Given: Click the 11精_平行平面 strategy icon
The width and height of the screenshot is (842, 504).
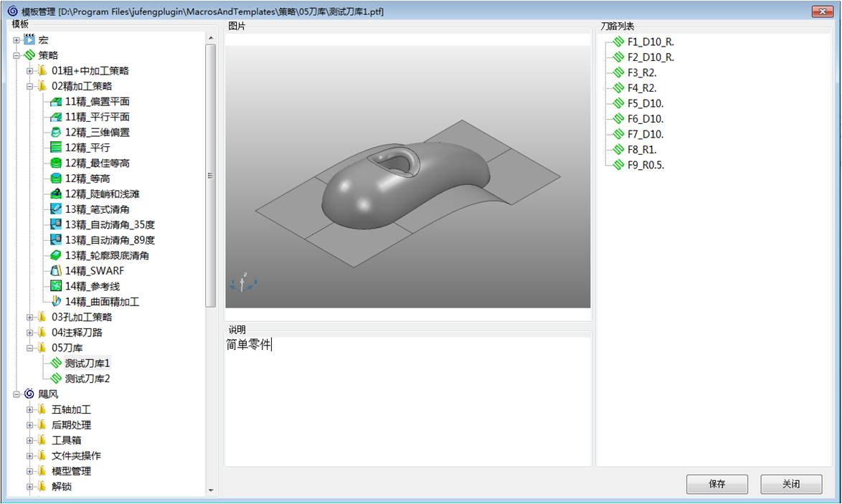Looking at the screenshot, I should coord(56,117).
